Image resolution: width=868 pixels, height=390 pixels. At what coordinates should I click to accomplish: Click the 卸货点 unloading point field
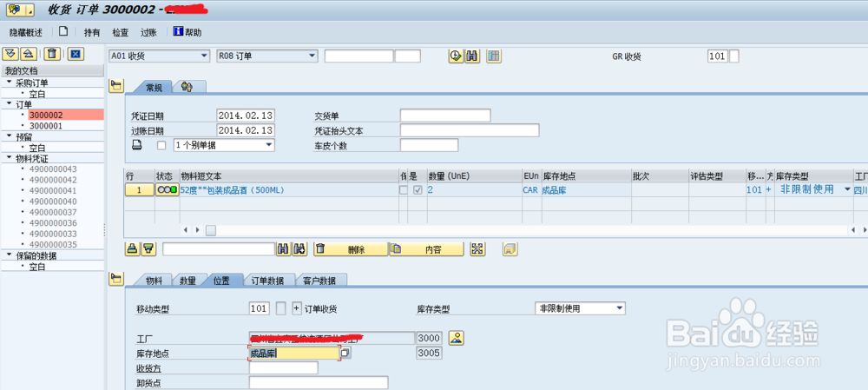coord(319,383)
